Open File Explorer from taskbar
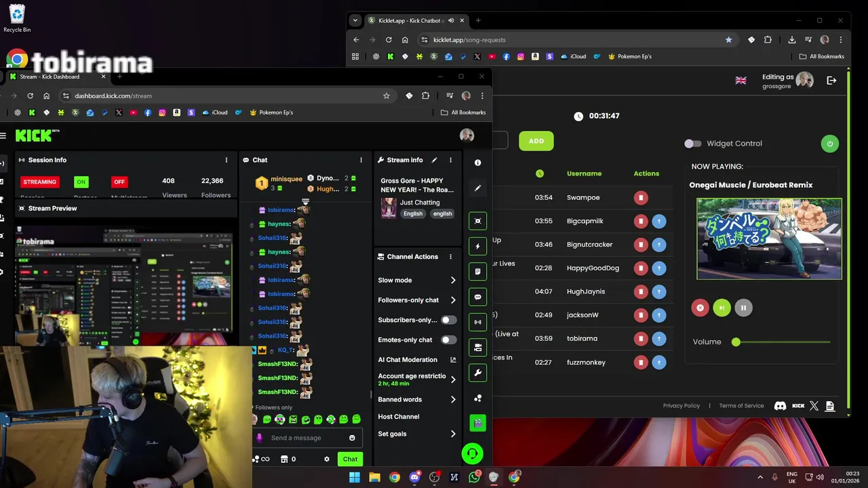Viewport: 868px width, 488px height. pyautogui.click(x=374, y=477)
